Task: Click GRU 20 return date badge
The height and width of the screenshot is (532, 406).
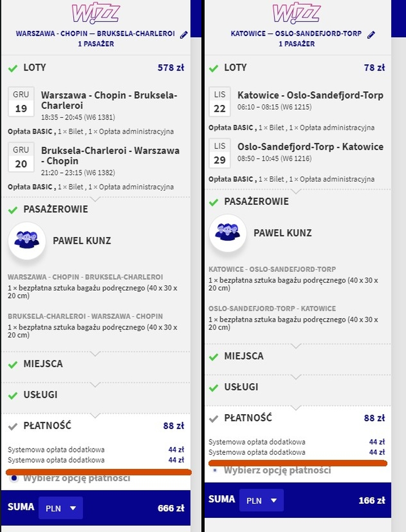Action: pyautogui.click(x=21, y=157)
